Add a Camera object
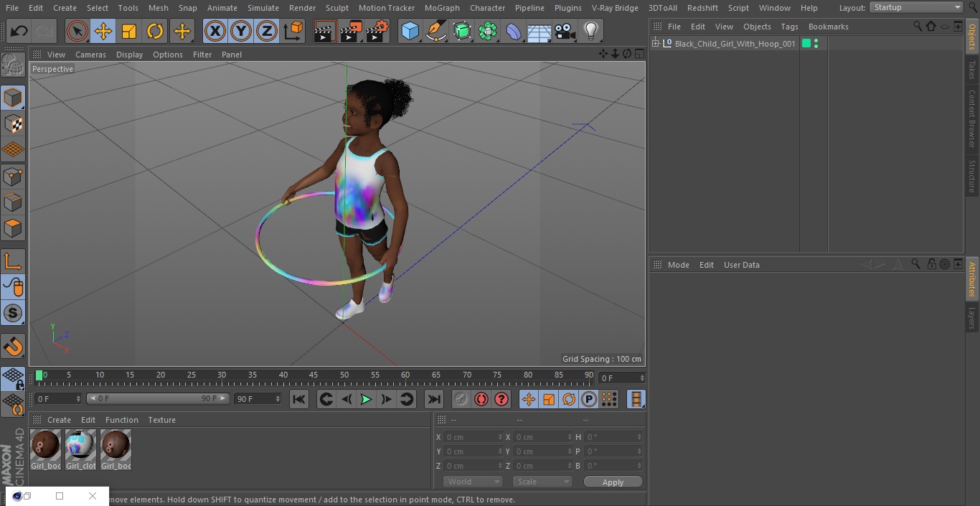Screen dimensions: 980x506 click(x=565, y=32)
